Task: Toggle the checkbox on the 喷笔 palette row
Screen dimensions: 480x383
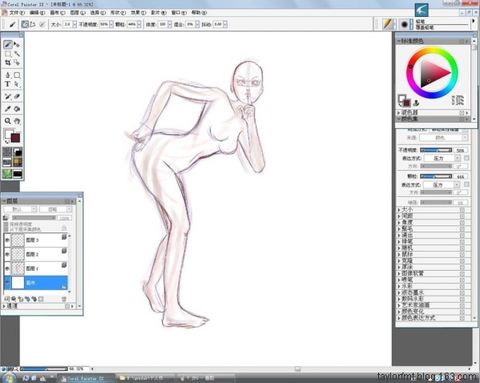Action: tap(462, 280)
